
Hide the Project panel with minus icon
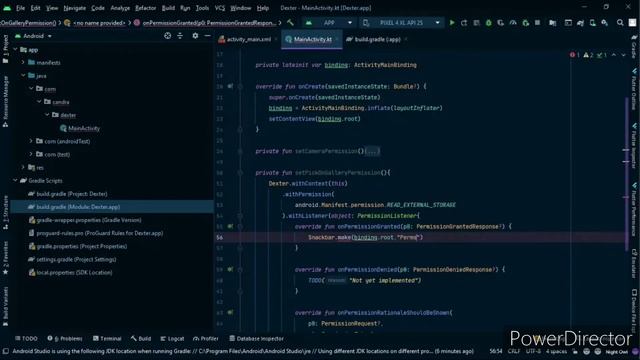[207, 36]
